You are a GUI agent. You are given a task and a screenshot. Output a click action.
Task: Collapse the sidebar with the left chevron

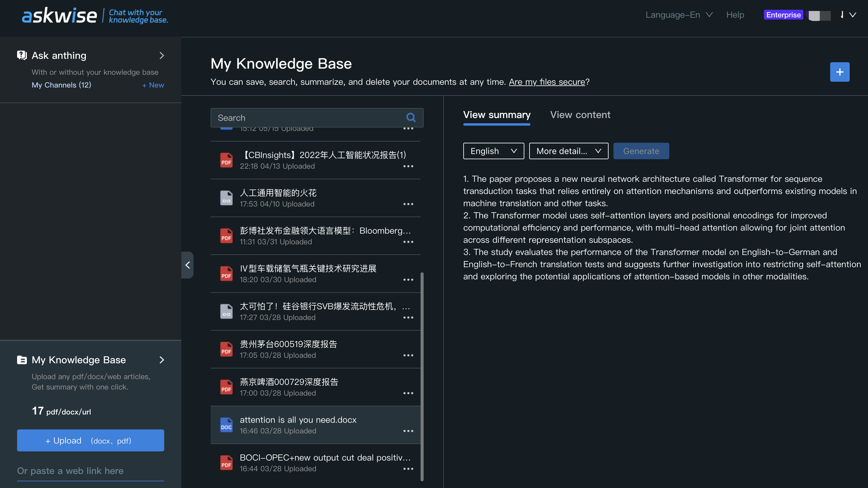coord(188,265)
